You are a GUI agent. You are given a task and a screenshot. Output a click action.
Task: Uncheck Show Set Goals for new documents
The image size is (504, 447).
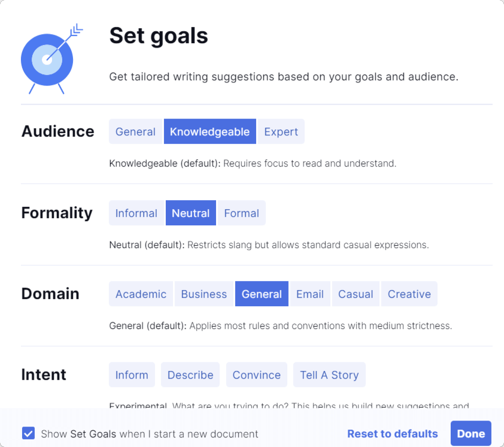point(28,433)
